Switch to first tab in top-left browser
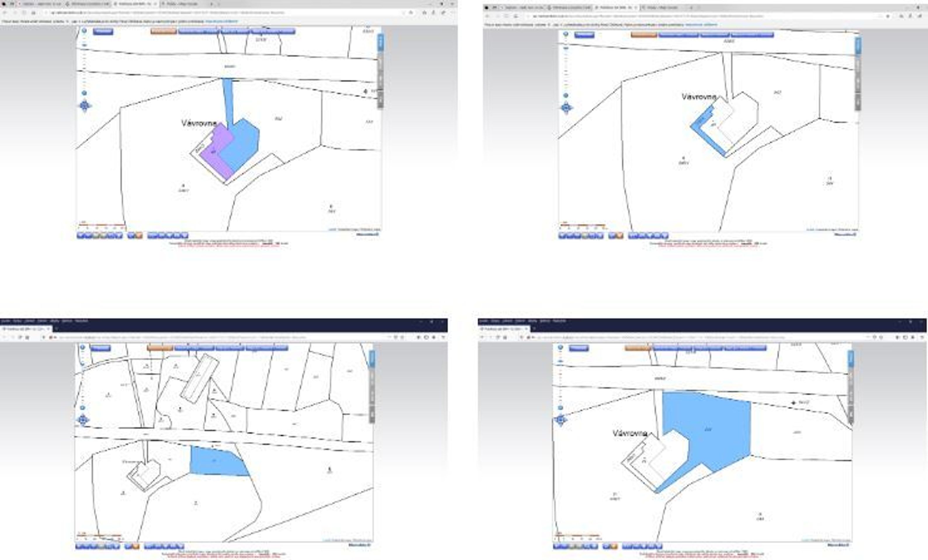 (x=40, y=4)
